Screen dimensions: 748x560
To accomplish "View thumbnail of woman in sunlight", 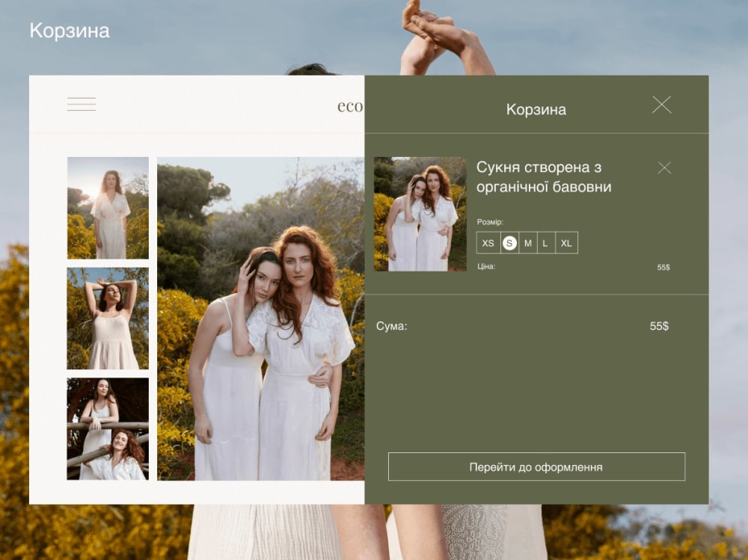I will [x=108, y=208].
